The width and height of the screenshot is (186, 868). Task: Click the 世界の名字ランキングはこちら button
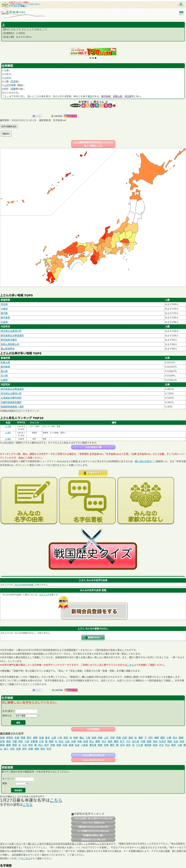(x=93, y=839)
